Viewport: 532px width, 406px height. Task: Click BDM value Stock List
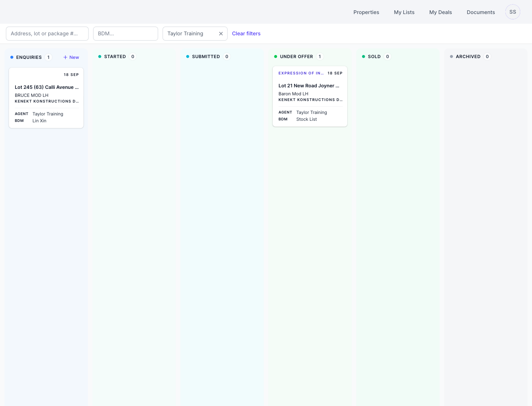point(307,119)
